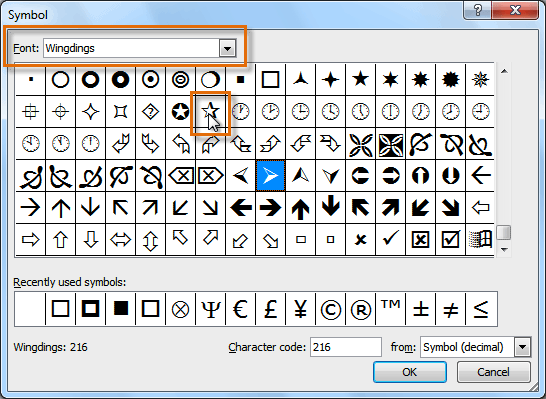Select the solid five-pointed star symbol
The image size is (546, 399).
pos(360,80)
